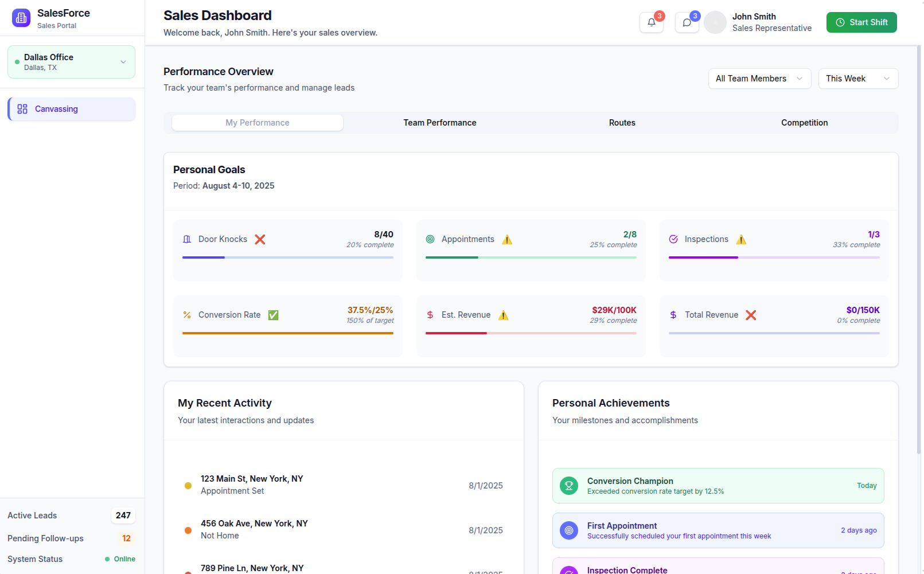
Task: Click the Total Revenue red X status
Action: 751,315
